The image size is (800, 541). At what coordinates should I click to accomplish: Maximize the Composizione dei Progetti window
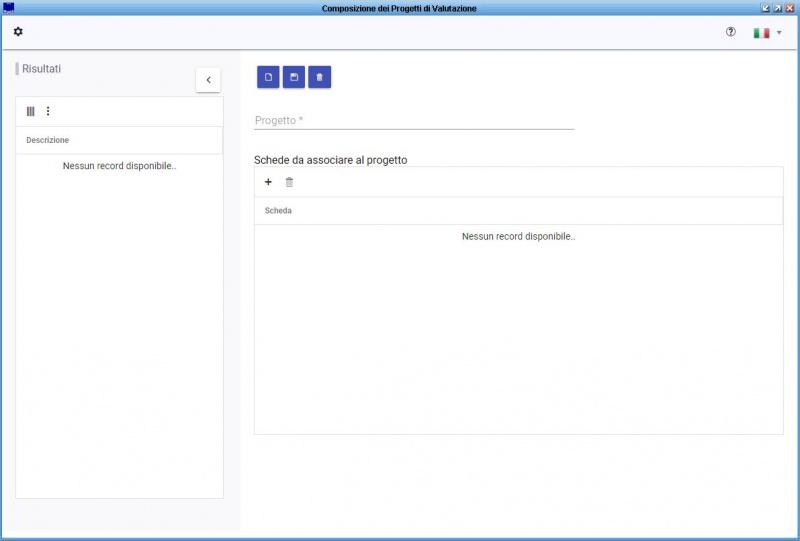[778, 8]
